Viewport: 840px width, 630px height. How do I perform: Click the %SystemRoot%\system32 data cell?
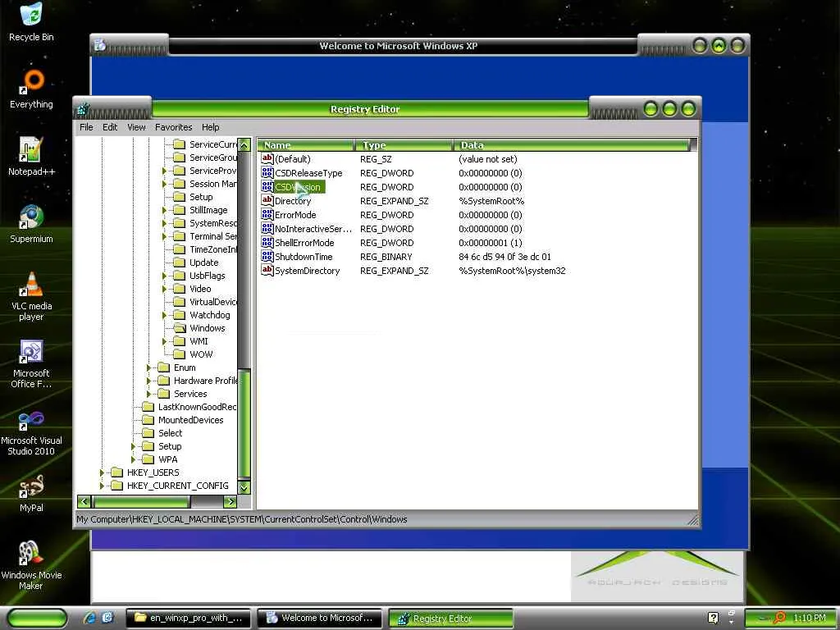[512, 271]
